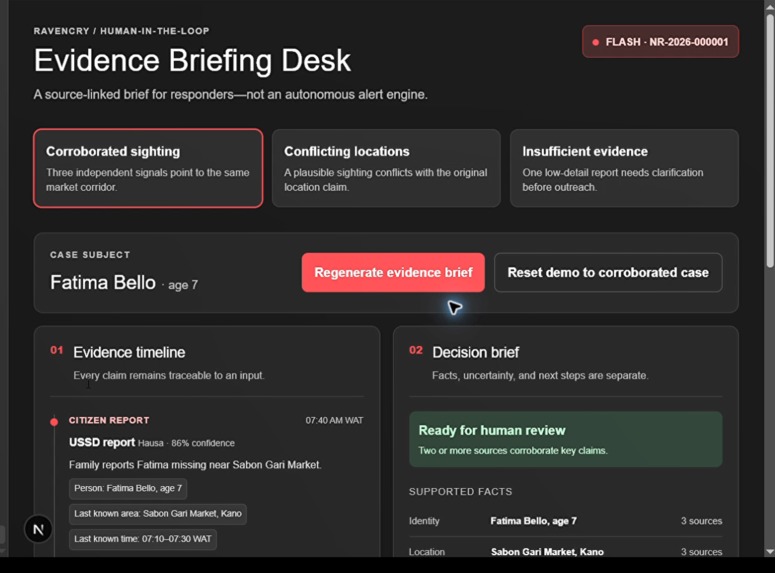Select the Corroborated sighting scenario card
The width and height of the screenshot is (775, 573).
[x=148, y=168]
